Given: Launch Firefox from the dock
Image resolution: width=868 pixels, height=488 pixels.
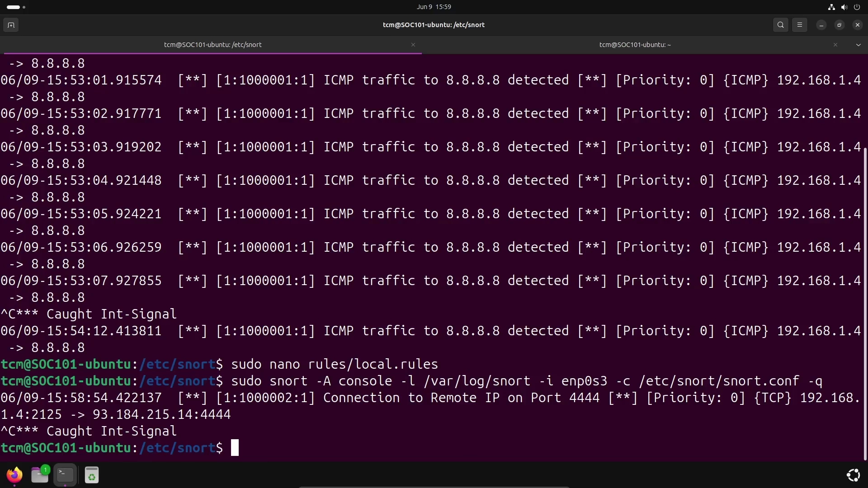Looking at the screenshot, I should point(14,475).
